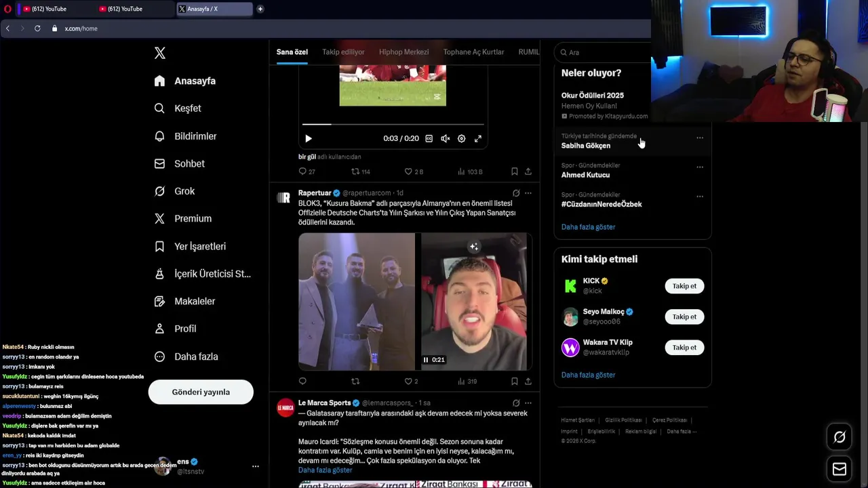
Task: Switch to first (612) YouTube tab
Action: 54,9
